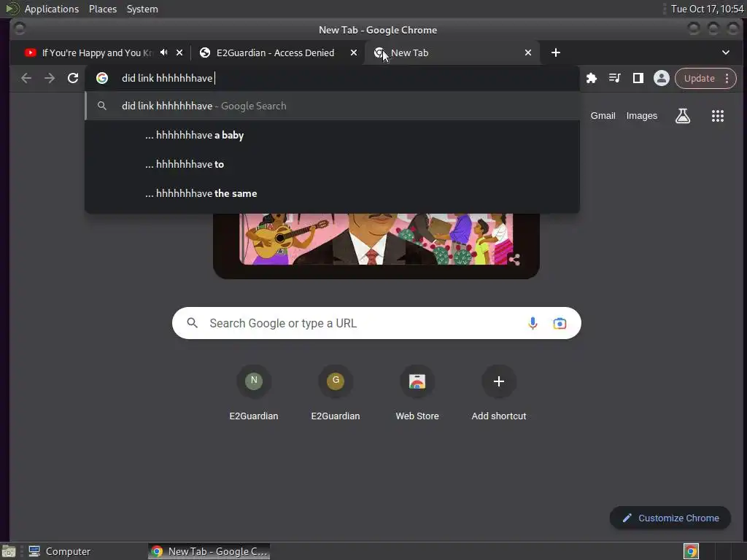
Task: Click the globe favicon on E2Guardian tab
Action: (205, 52)
